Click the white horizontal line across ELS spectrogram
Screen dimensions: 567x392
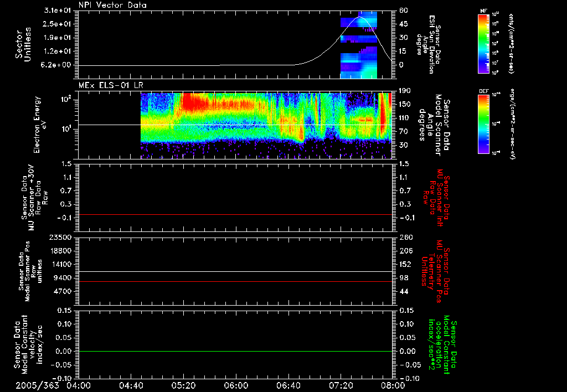pos(235,125)
